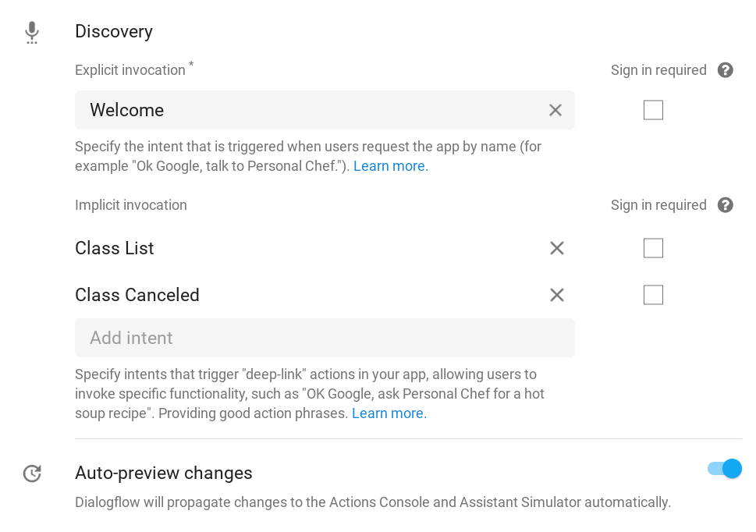The height and width of the screenshot is (532, 756).
Task: Check sign in required for Class Canceled
Action: pos(653,295)
